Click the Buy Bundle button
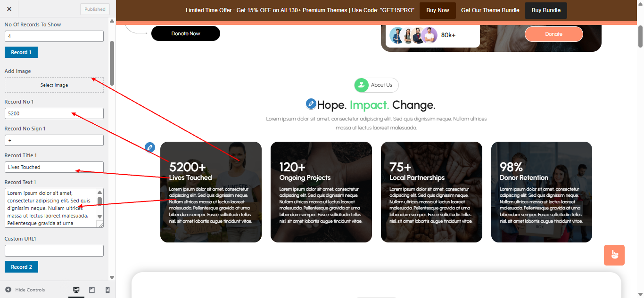The height and width of the screenshot is (298, 644). click(546, 10)
